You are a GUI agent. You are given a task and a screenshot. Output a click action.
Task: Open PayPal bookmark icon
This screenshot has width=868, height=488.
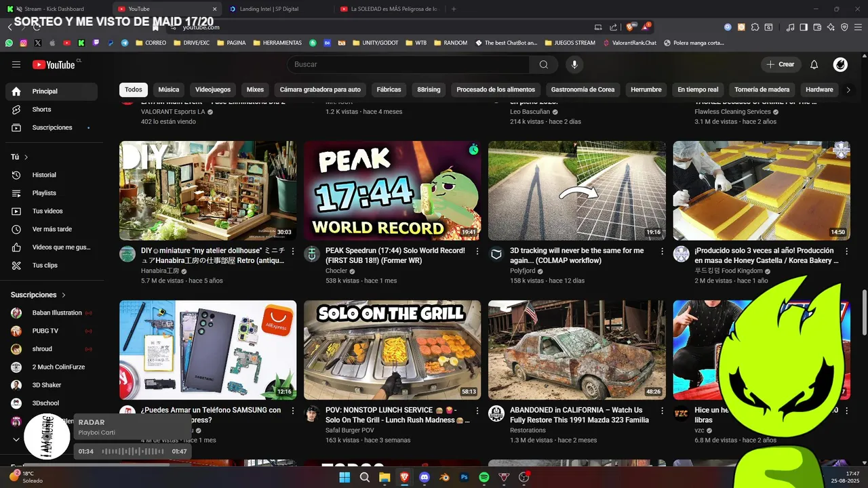(x=111, y=43)
